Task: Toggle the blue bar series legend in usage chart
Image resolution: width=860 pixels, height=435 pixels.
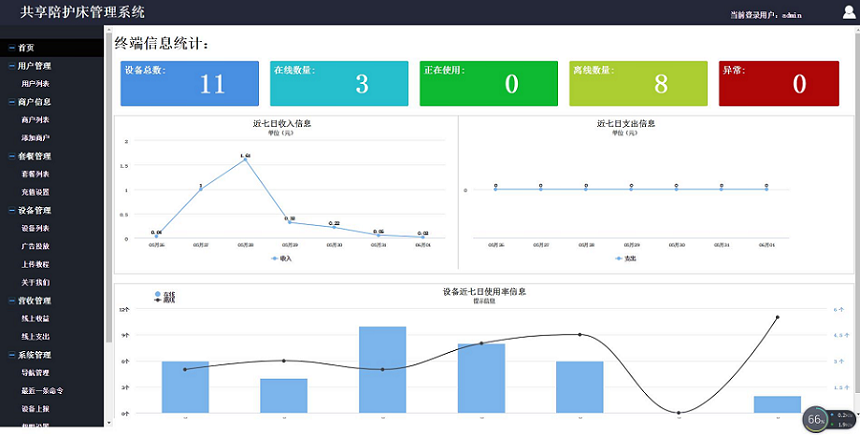Action: 157,293
